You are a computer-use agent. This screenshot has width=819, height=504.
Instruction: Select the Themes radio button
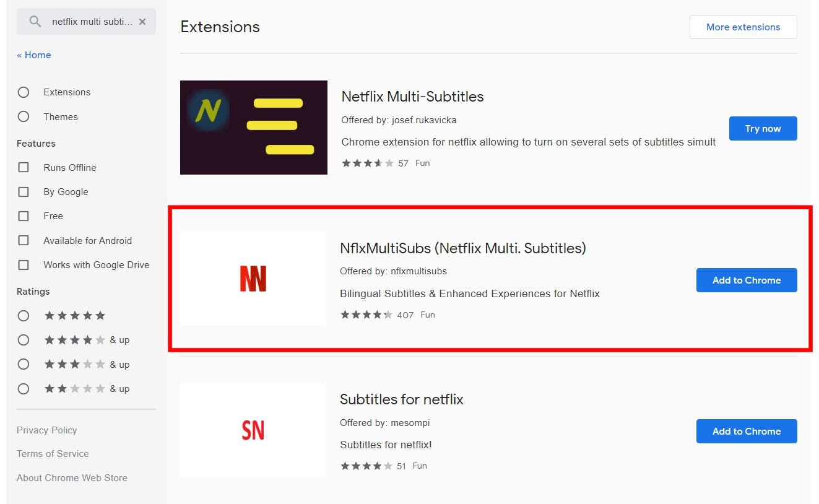[x=24, y=116]
